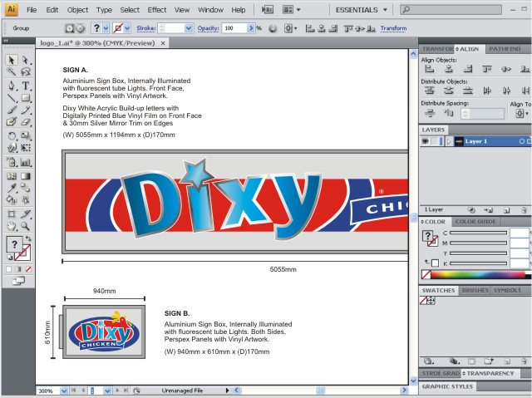Open the fill color dropdown in control bar
Screen dimensions: 532x398
[x=106, y=28]
